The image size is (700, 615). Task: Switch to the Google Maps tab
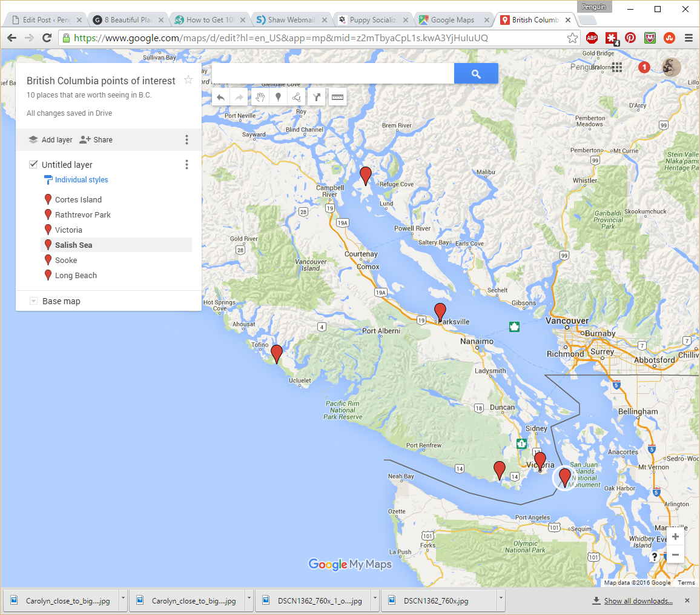coord(454,19)
